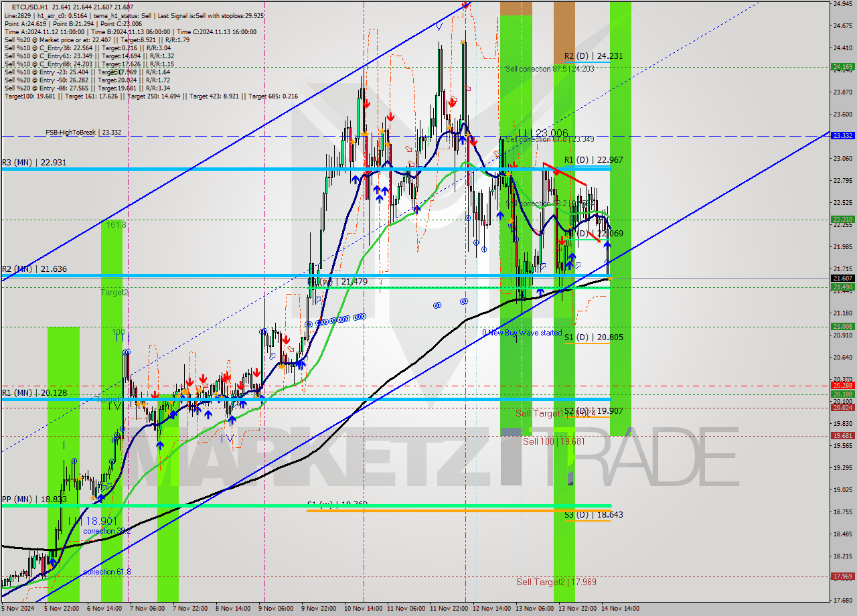Click the '12 Nov 14:00' time axis label
857x616 pixels.
coord(491,609)
